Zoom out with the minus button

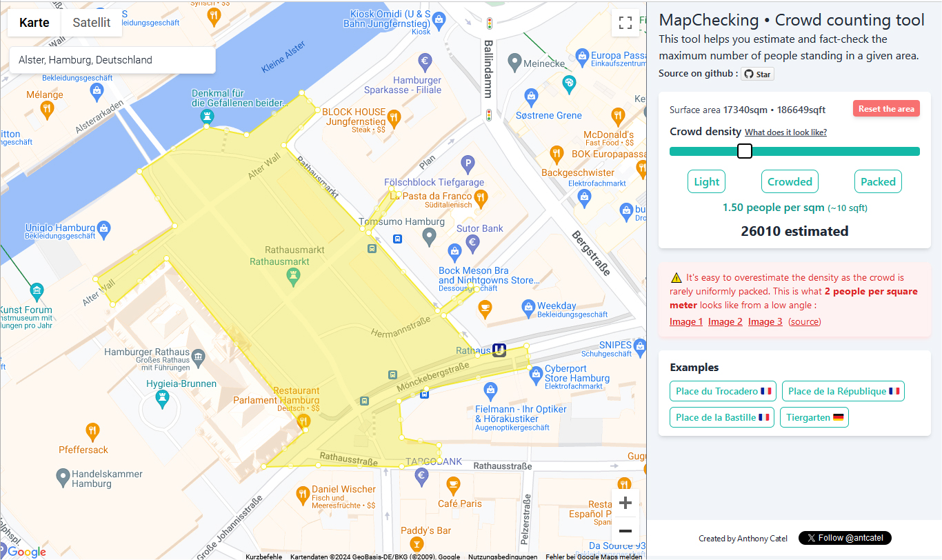point(625,531)
